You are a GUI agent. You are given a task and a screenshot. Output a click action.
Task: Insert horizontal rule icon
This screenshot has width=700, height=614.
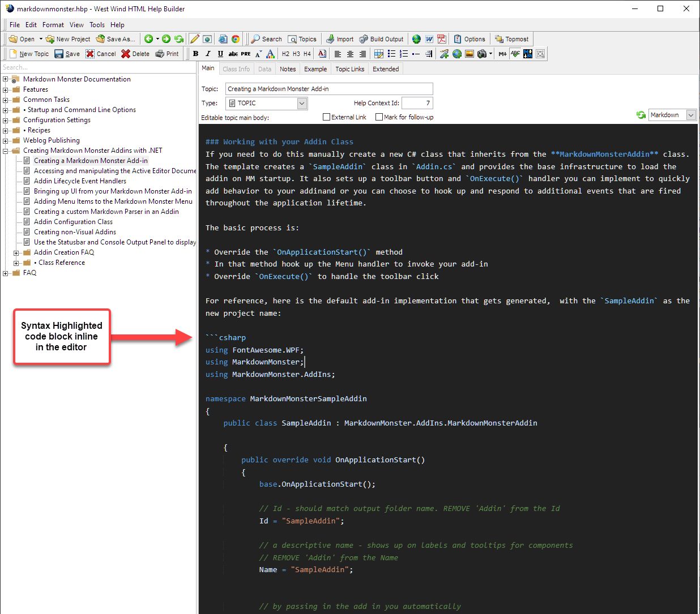416,54
